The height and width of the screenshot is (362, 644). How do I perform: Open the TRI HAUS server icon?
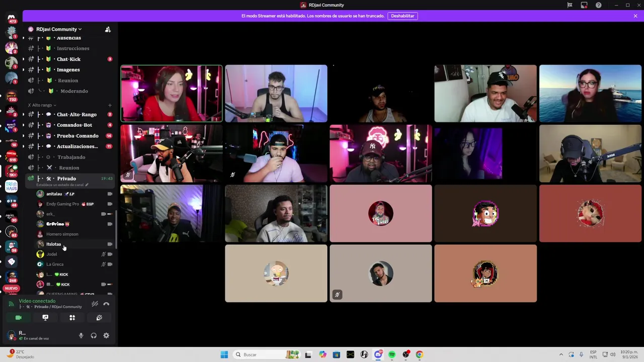[x=11, y=187]
